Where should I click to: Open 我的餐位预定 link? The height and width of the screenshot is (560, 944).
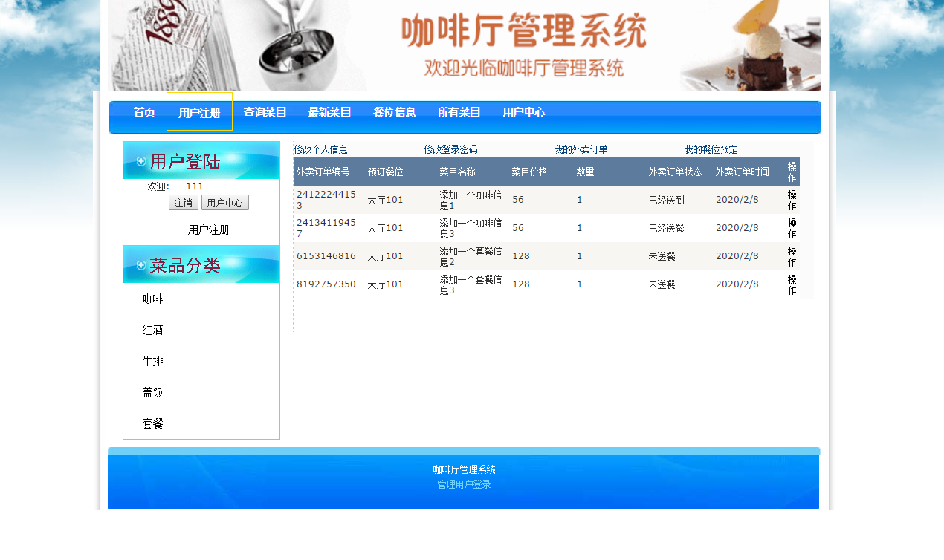coord(711,149)
